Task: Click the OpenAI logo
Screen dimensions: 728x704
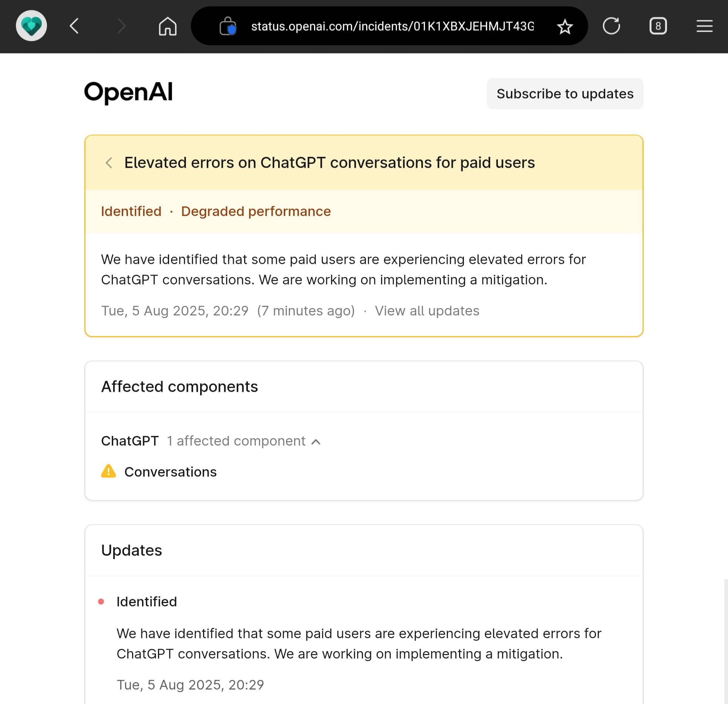Action: click(x=128, y=92)
